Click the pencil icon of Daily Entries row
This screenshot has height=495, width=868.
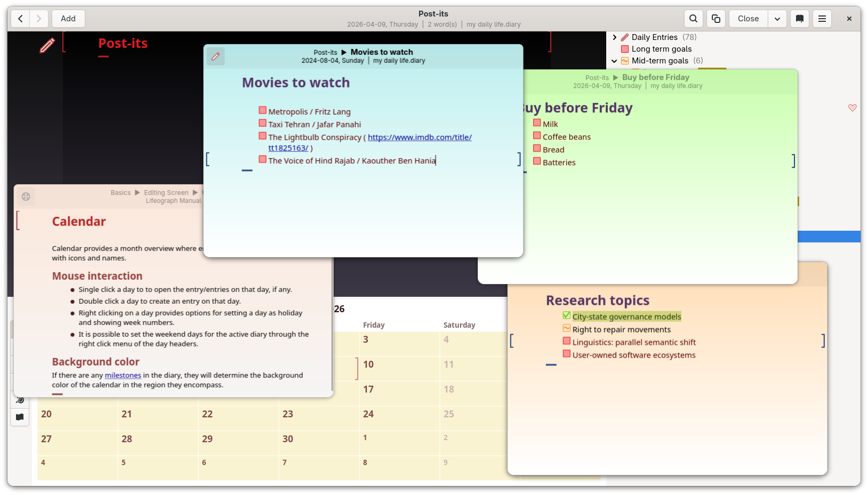[x=625, y=37]
